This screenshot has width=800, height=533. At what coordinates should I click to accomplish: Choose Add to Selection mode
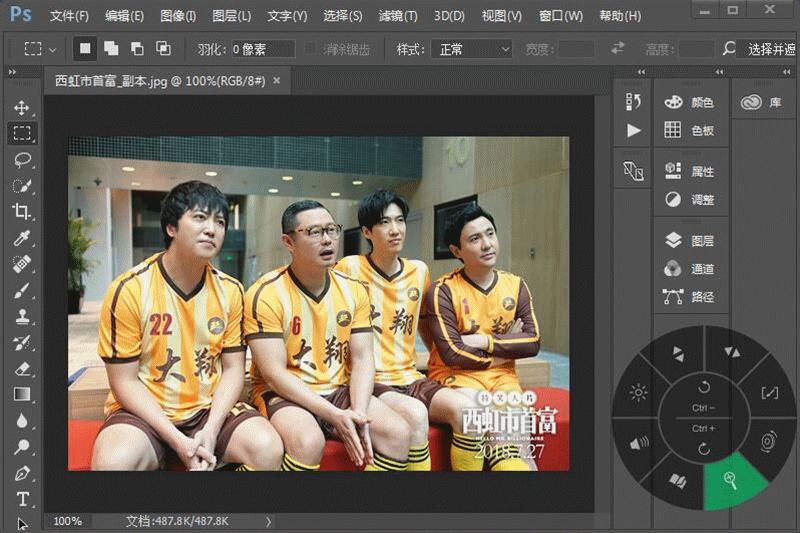click(111, 48)
